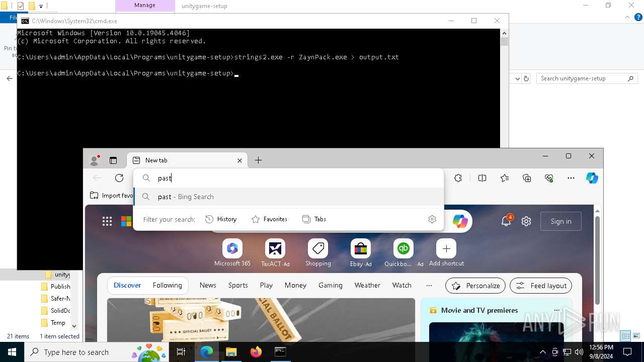Open Play feed category
644x362 pixels.
click(x=266, y=285)
